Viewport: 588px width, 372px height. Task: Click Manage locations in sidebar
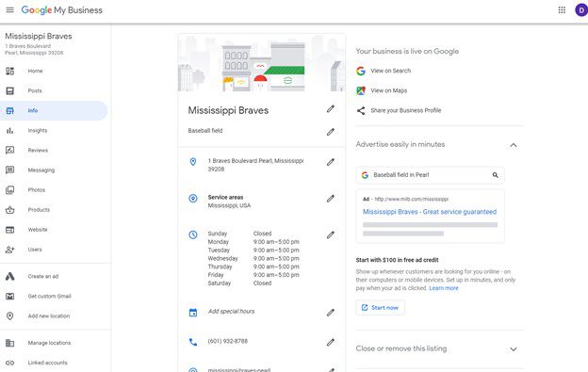tap(49, 343)
